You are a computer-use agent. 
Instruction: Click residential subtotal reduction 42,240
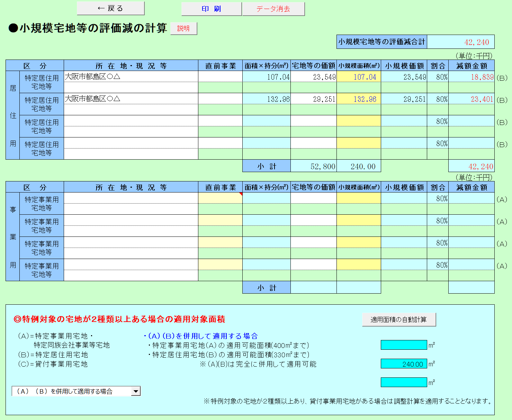pyautogui.click(x=471, y=166)
